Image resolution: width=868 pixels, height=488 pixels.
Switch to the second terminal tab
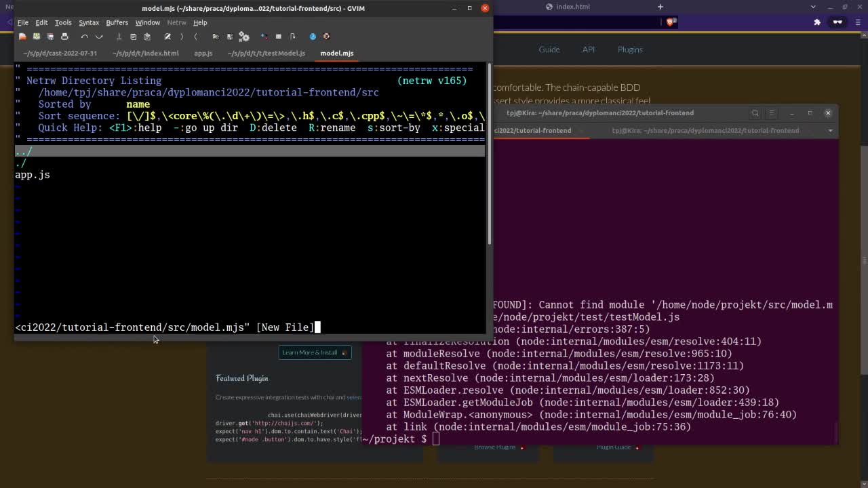[x=705, y=130]
